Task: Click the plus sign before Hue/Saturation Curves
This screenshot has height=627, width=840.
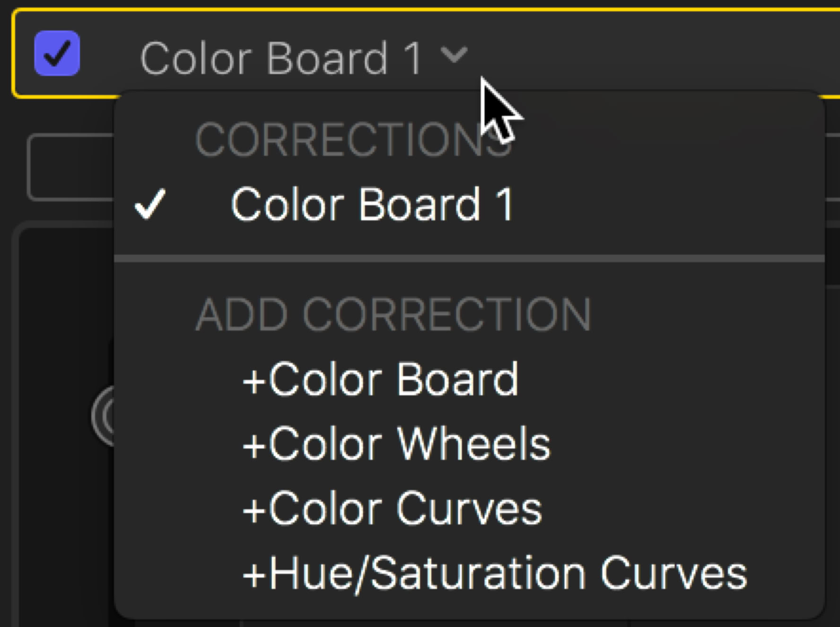Action: (254, 575)
